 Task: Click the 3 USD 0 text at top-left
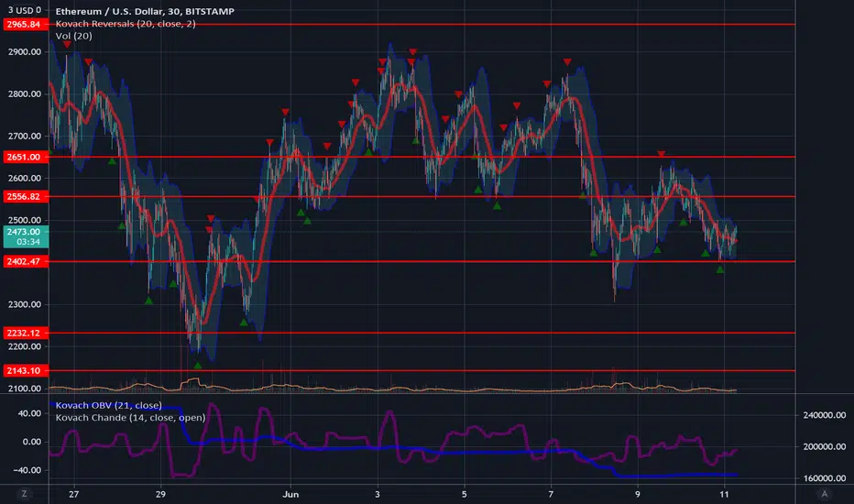point(25,10)
